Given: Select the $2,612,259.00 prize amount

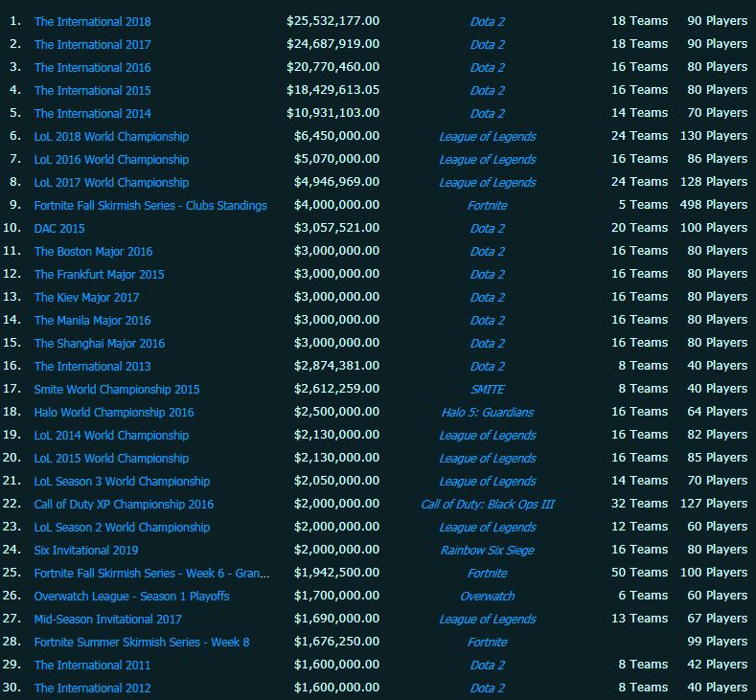Looking at the screenshot, I should [336, 389].
